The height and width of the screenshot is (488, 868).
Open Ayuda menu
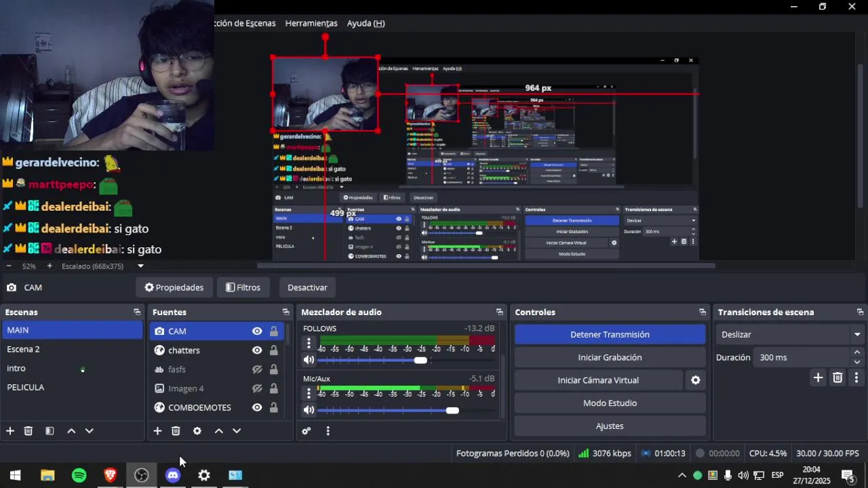click(x=366, y=23)
